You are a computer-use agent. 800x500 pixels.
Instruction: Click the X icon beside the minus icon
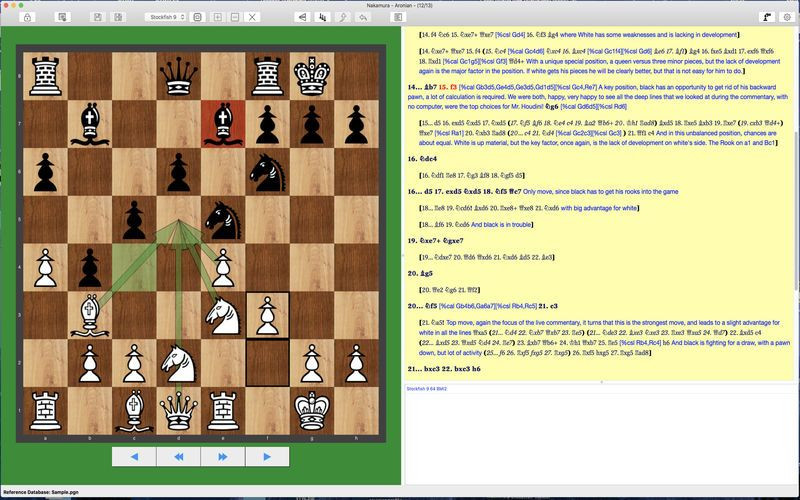[x=252, y=17]
